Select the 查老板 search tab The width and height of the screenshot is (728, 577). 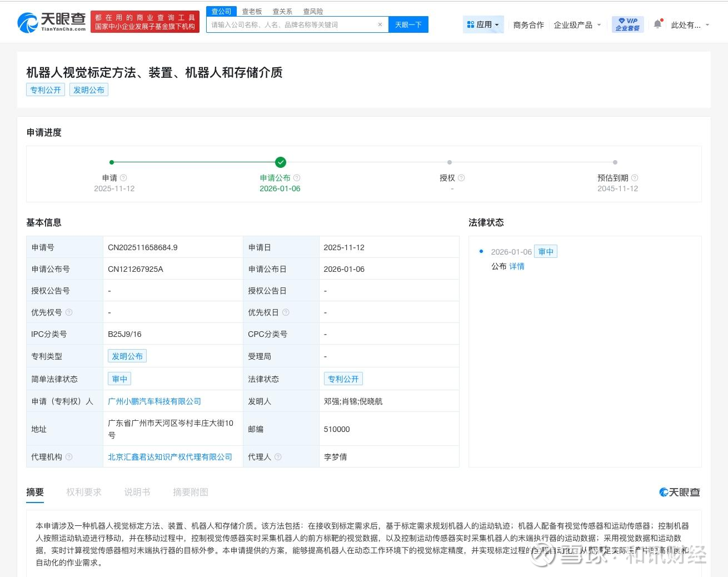(x=252, y=11)
